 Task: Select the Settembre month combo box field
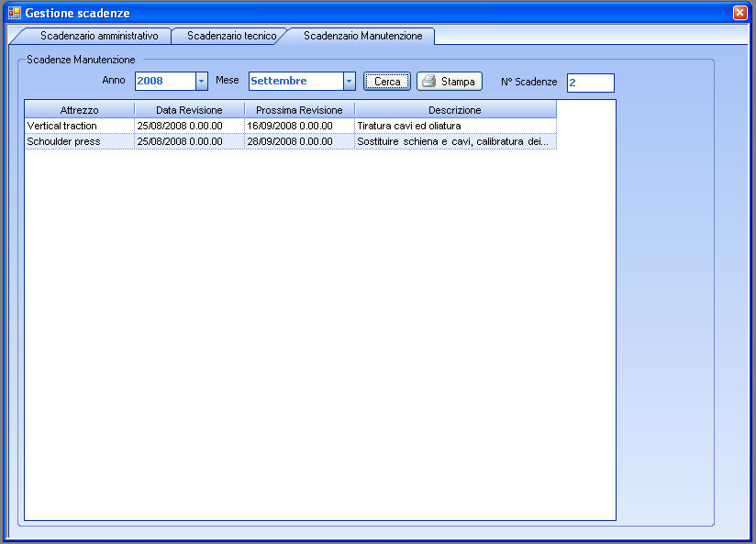tap(295, 82)
